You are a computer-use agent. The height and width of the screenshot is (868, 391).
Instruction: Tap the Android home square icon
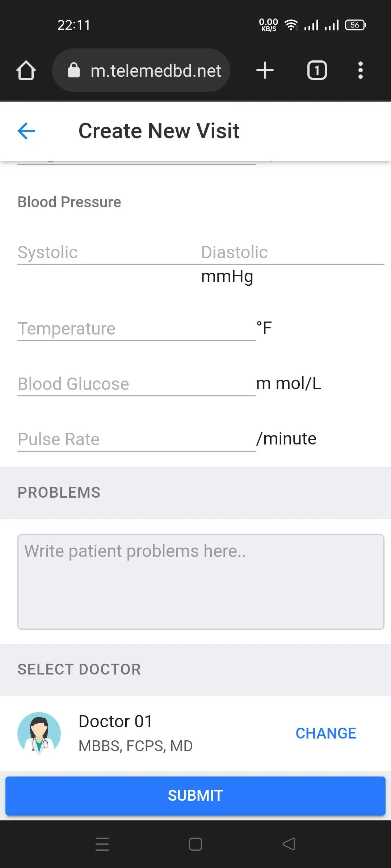click(x=195, y=844)
